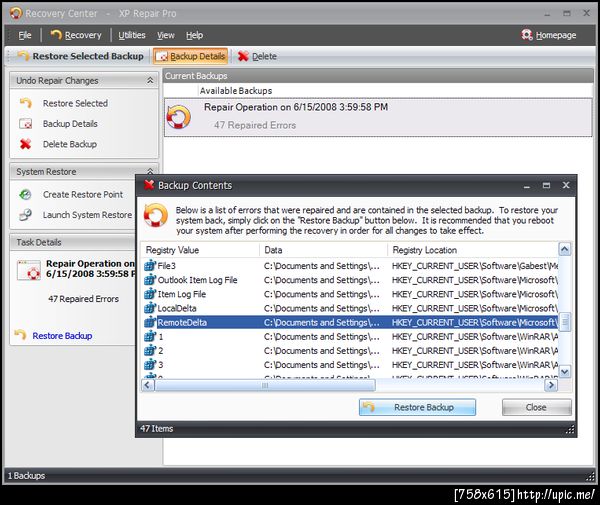Image resolution: width=600 pixels, height=505 pixels.
Task: Collapse the Undo Repair Changes panel
Action: 150,80
